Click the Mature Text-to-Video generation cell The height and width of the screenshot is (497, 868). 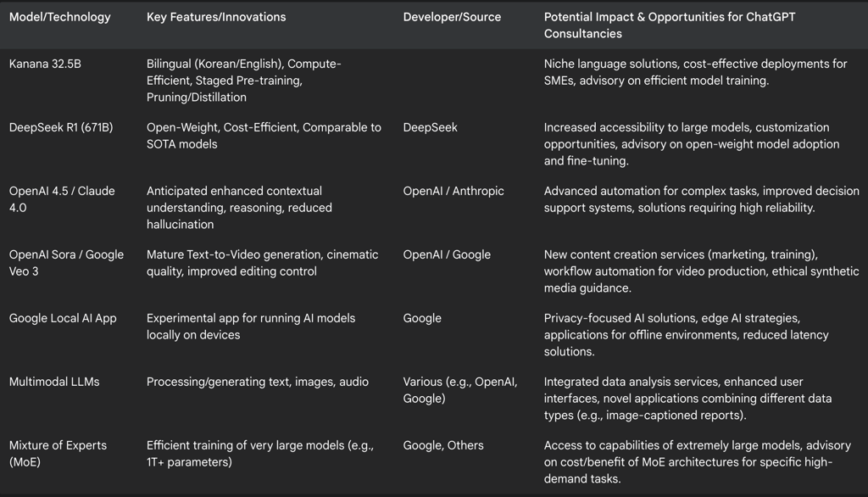point(262,263)
